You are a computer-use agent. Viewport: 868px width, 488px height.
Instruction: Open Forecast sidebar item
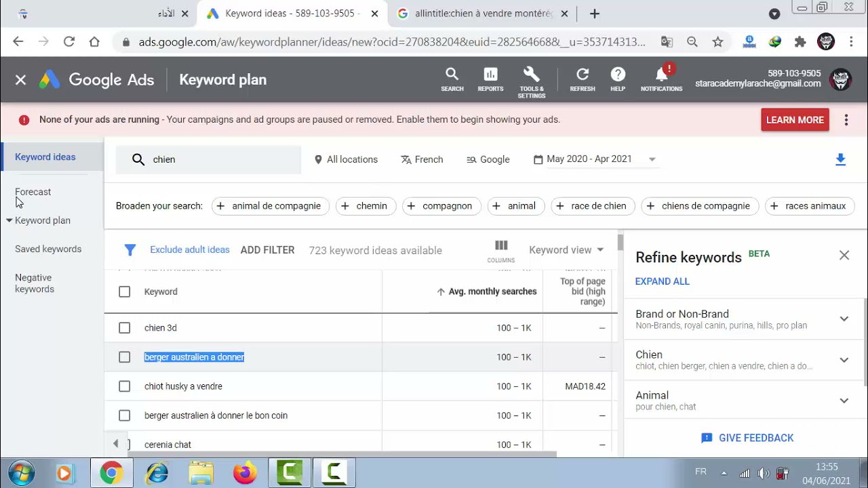pos(33,192)
